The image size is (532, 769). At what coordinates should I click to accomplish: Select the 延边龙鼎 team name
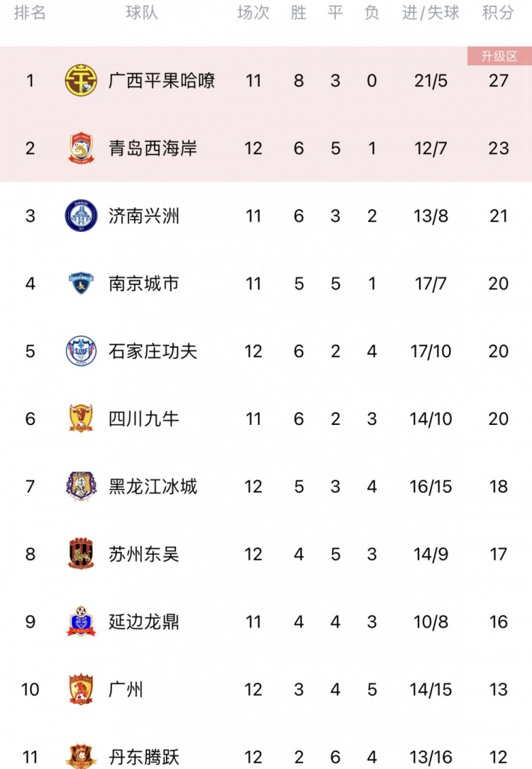(144, 622)
